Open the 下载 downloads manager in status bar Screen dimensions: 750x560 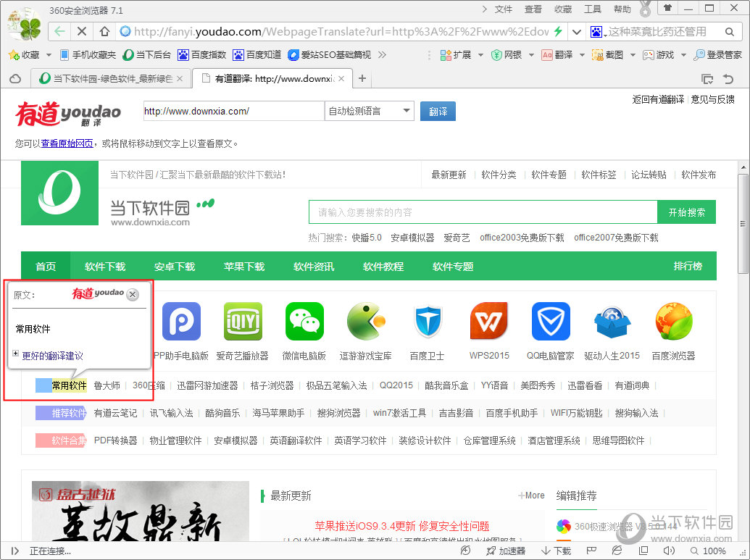pyautogui.click(x=555, y=551)
